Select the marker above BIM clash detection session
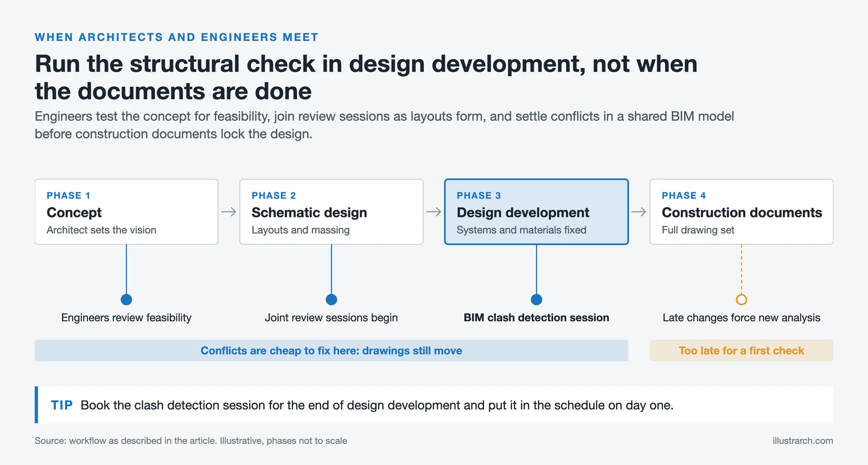 tap(537, 299)
